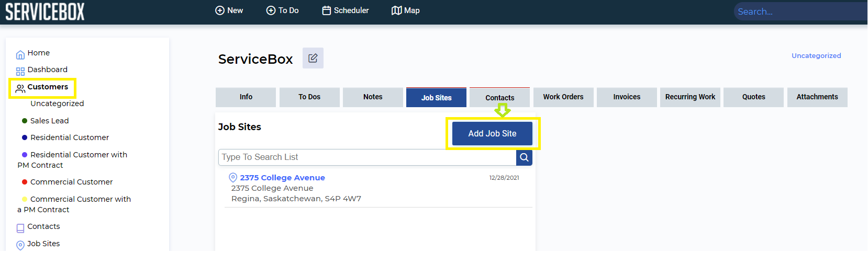Select Customers in the sidebar
This screenshot has height=253, width=868.
pyautogui.click(x=48, y=87)
